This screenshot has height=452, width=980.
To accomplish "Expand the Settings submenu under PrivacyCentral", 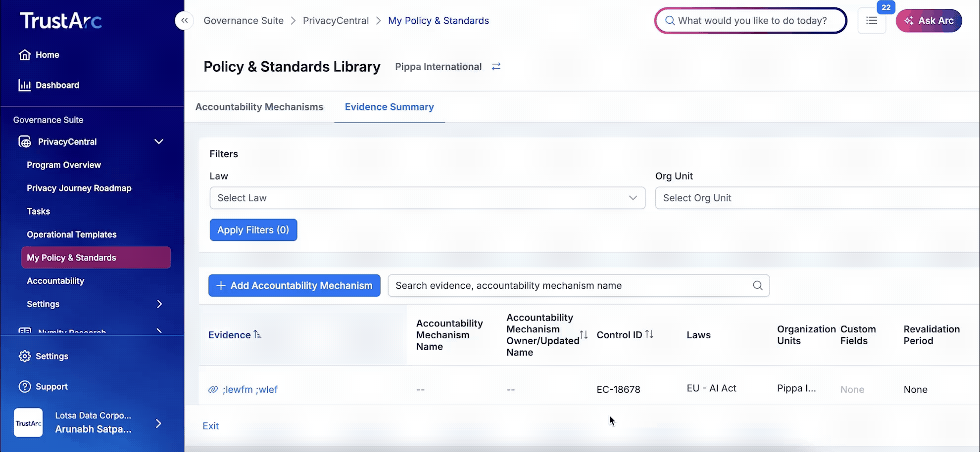I will point(159,304).
